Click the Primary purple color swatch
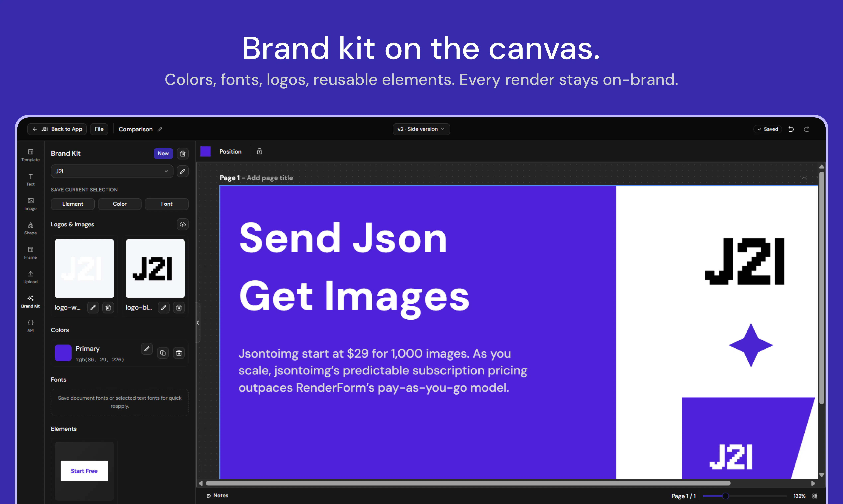The image size is (843, 504). point(63,353)
